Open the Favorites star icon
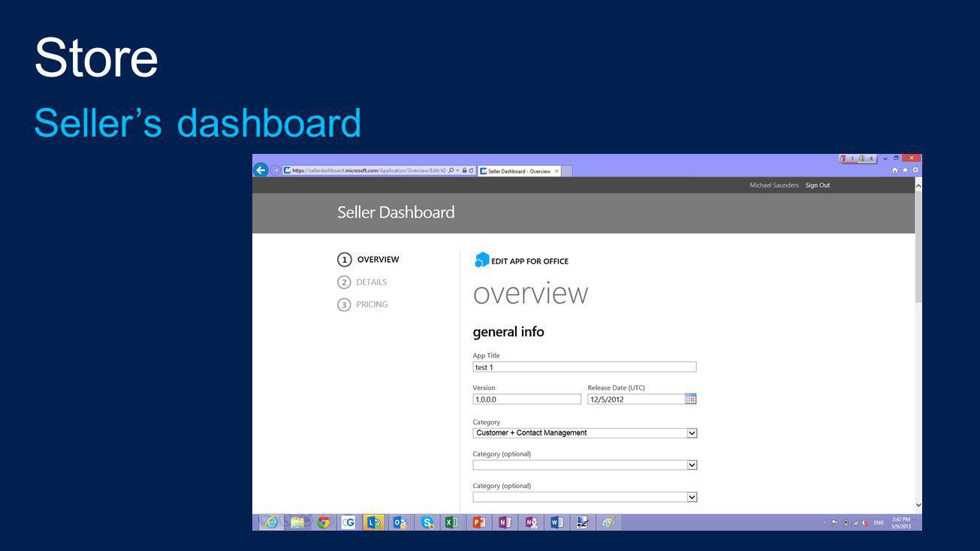This screenshot has width=980, height=551. (x=905, y=170)
